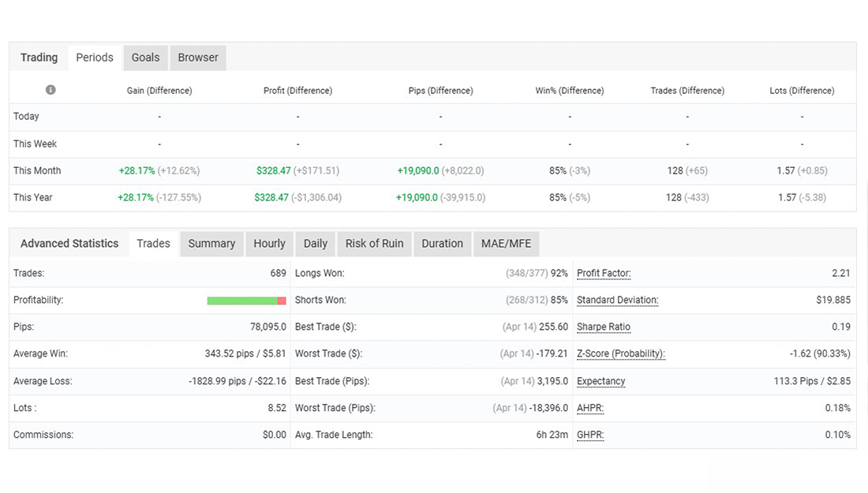868x493 pixels.
Task: Click the info icon above the periods column
Action: pos(51,90)
